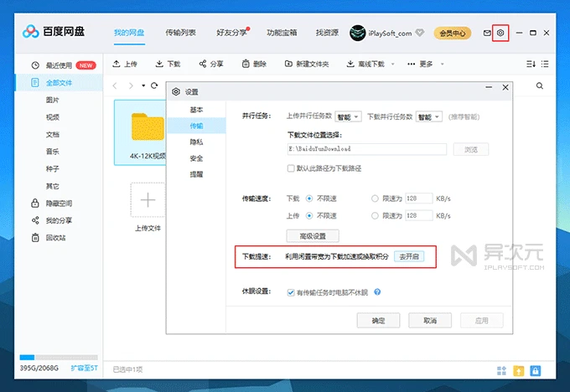Image resolution: width=570 pixels, height=392 pixels.
Task: Toggle 有传输任务时电脑不休眠 checkbox
Action: click(x=291, y=292)
